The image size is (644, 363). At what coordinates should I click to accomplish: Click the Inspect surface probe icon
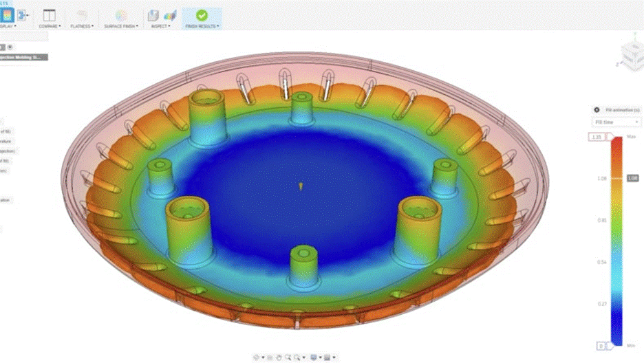click(153, 16)
